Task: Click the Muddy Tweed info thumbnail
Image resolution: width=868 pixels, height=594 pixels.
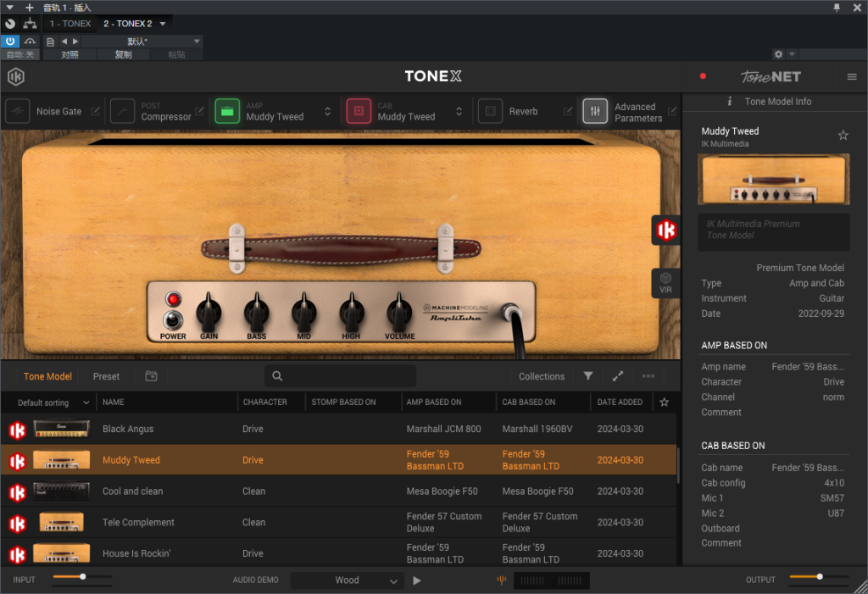Action: click(773, 180)
